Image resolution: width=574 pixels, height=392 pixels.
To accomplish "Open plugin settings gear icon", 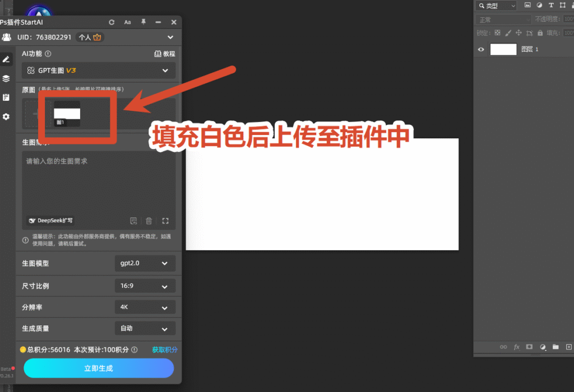I will 6,116.
